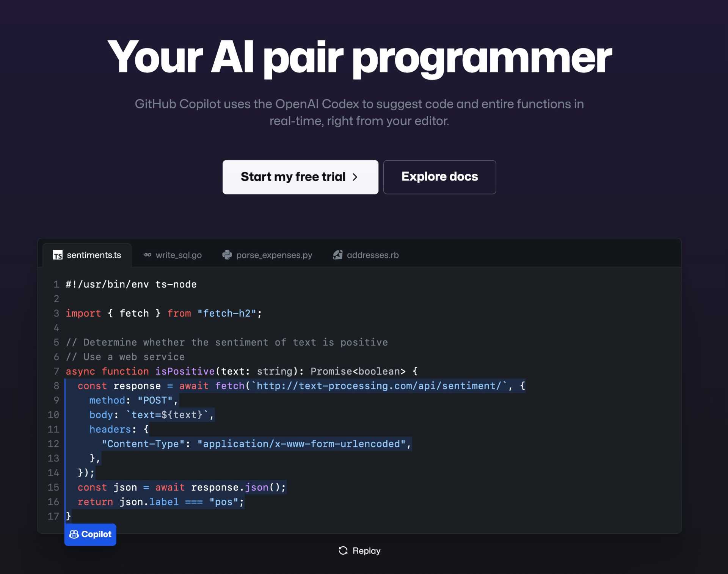The image size is (728, 574).
Task: Click the isPositive function name in code
Action: pyautogui.click(x=185, y=371)
